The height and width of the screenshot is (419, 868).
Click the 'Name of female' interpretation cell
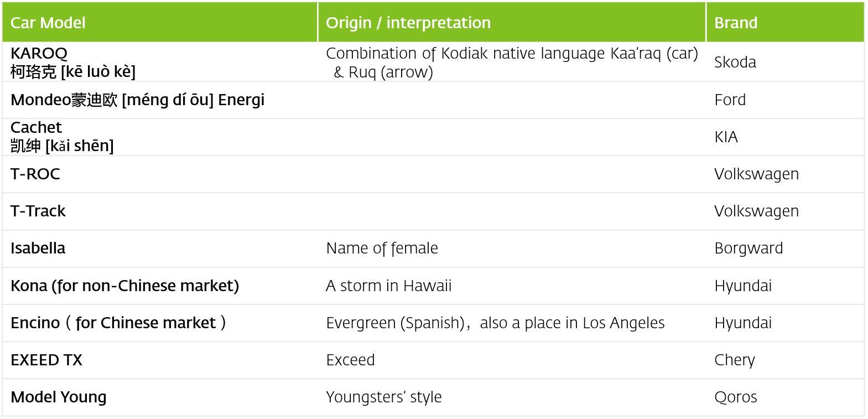coord(512,249)
